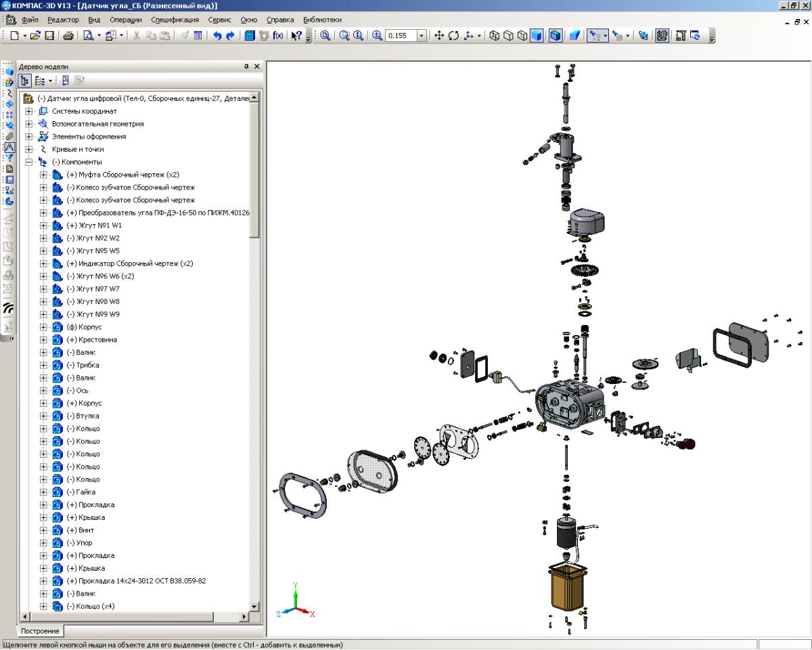The width and height of the screenshot is (812, 650).
Task: Toggle shaded with edges display mode
Action: coord(555,36)
